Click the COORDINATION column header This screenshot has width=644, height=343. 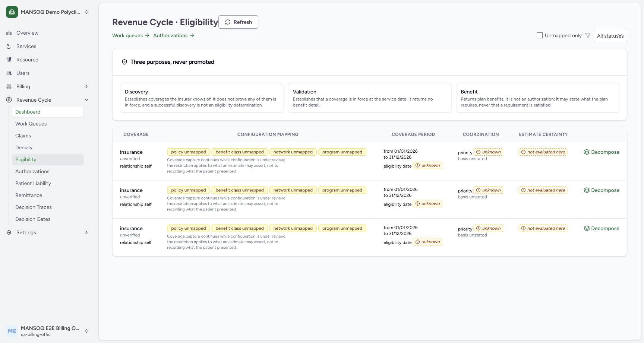tap(480, 134)
